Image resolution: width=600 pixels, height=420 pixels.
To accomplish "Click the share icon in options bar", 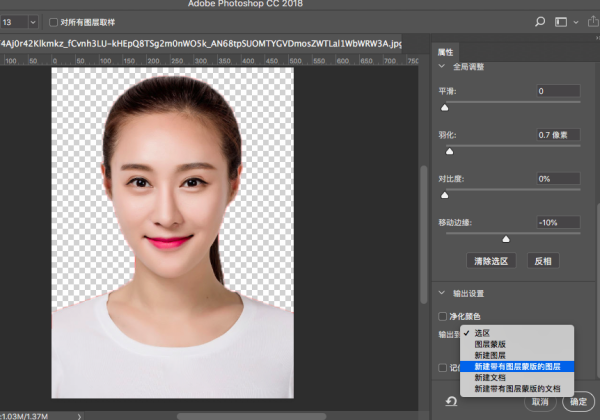I will click(x=593, y=21).
